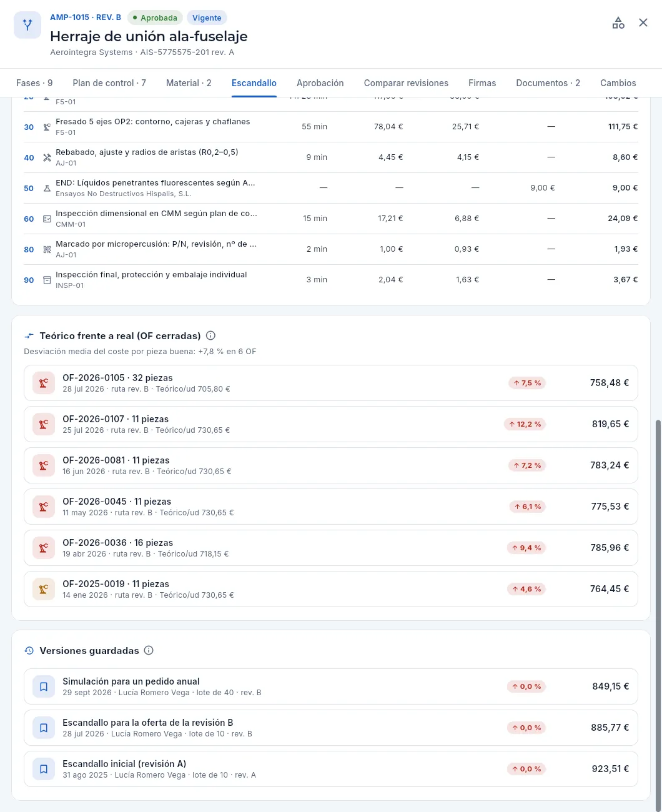
Task: Click phase number 60 link
Action: pos(29,219)
